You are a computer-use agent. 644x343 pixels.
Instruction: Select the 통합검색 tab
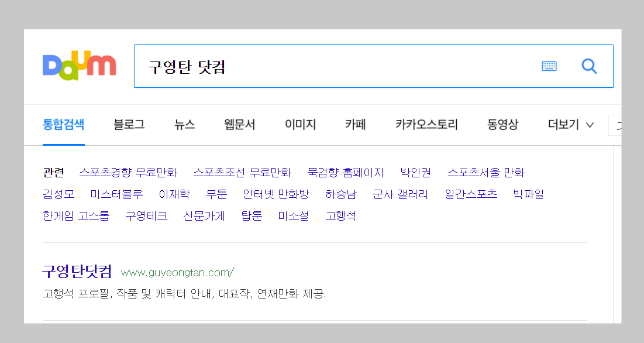[x=64, y=124]
